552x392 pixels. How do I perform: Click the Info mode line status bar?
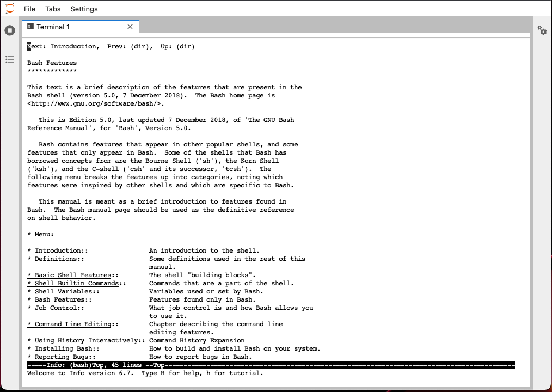pos(271,365)
